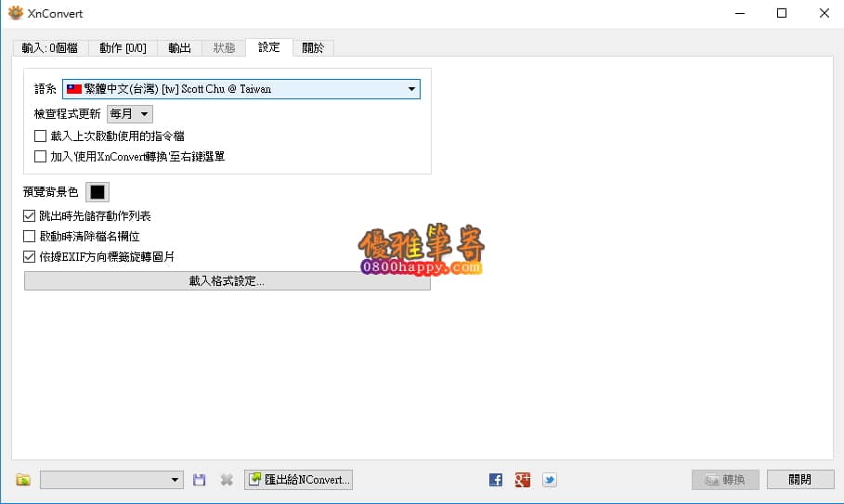
Task: Click the 載入格式設定... button
Action: point(227,281)
